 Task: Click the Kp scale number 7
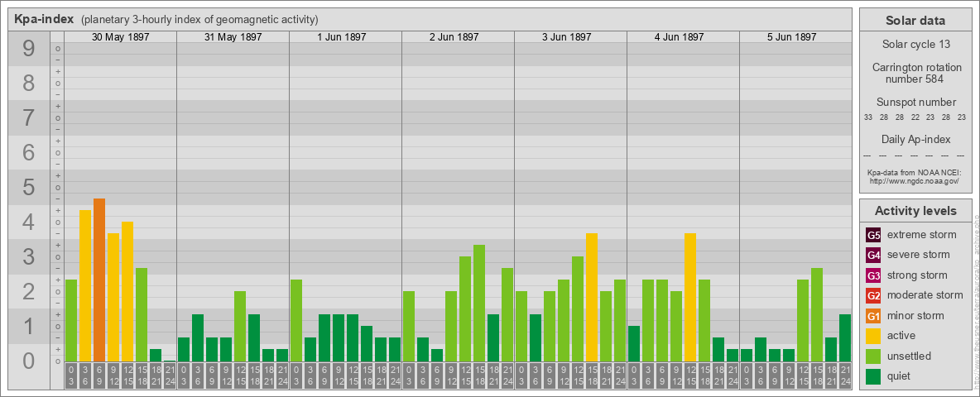pyautogui.click(x=29, y=118)
